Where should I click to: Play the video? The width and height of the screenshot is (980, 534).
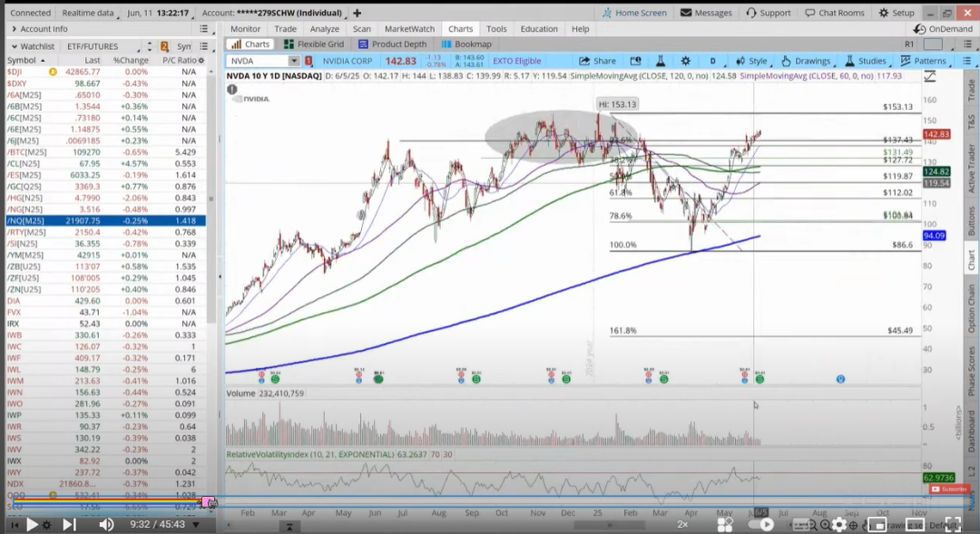pos(31,525)
